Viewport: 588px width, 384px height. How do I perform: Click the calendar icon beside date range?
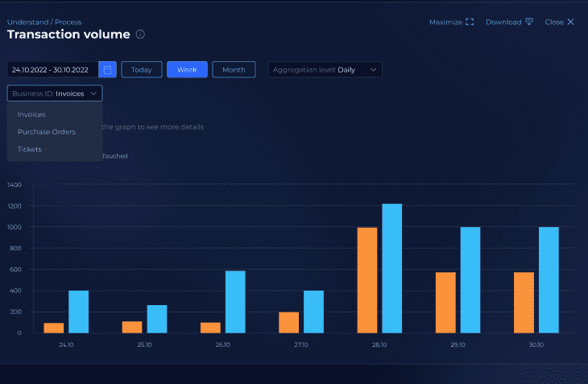pyautogui.click(x=108, y=70)
